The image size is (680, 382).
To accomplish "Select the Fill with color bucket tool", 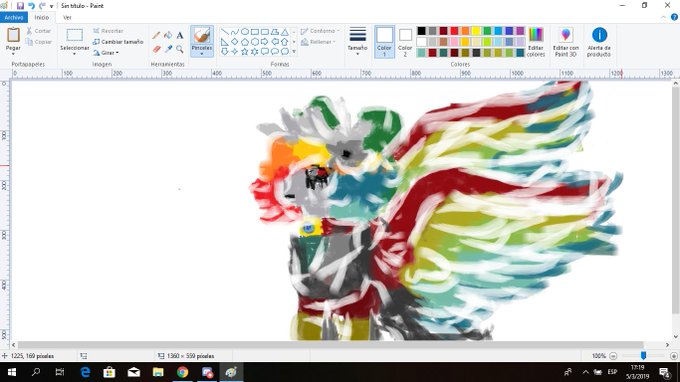I will click(168, 36).
